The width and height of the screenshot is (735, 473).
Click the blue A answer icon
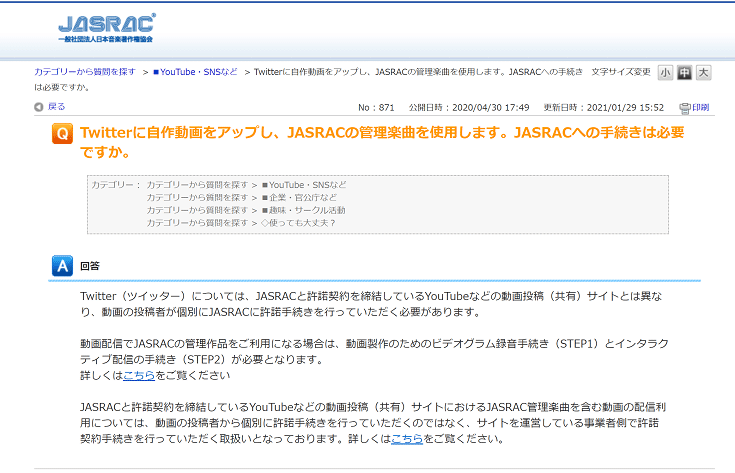pyautogui.click(x=62, y=266)
